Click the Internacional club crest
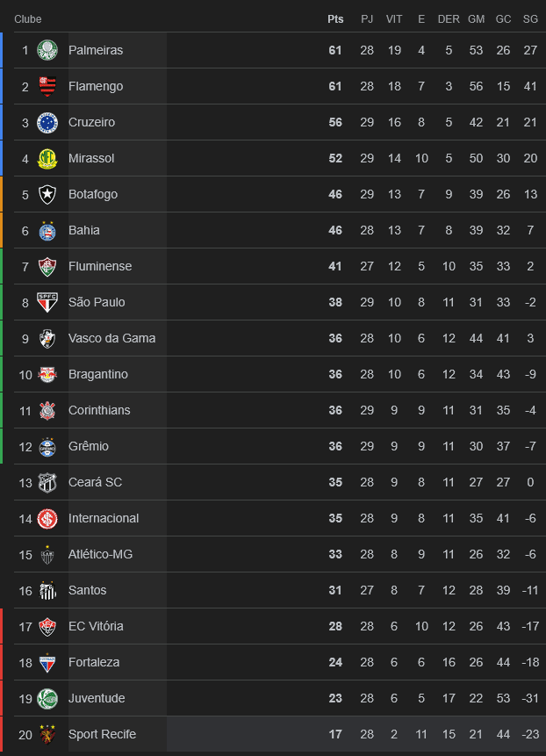Viewport: 546px width, 756px height. [47, 518]
